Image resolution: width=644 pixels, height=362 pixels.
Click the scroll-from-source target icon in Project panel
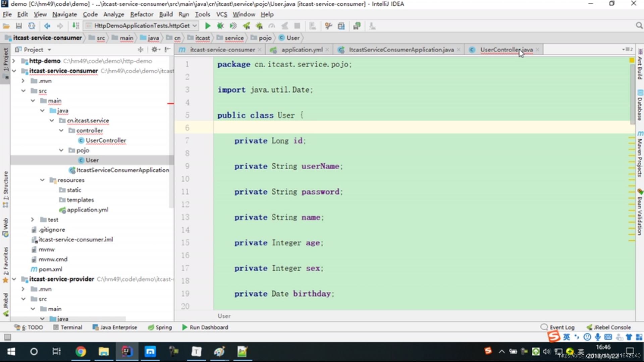(141, 50)
